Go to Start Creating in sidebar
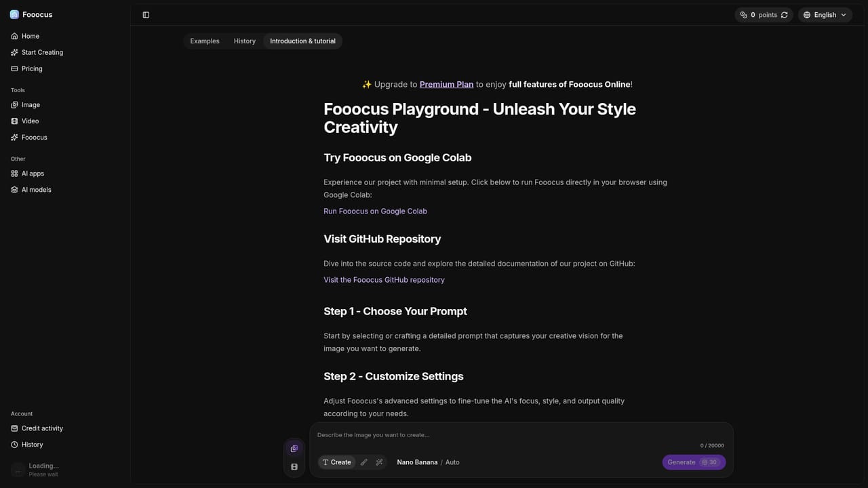Viewport: 868px width, 488px height. pos(65,52)
